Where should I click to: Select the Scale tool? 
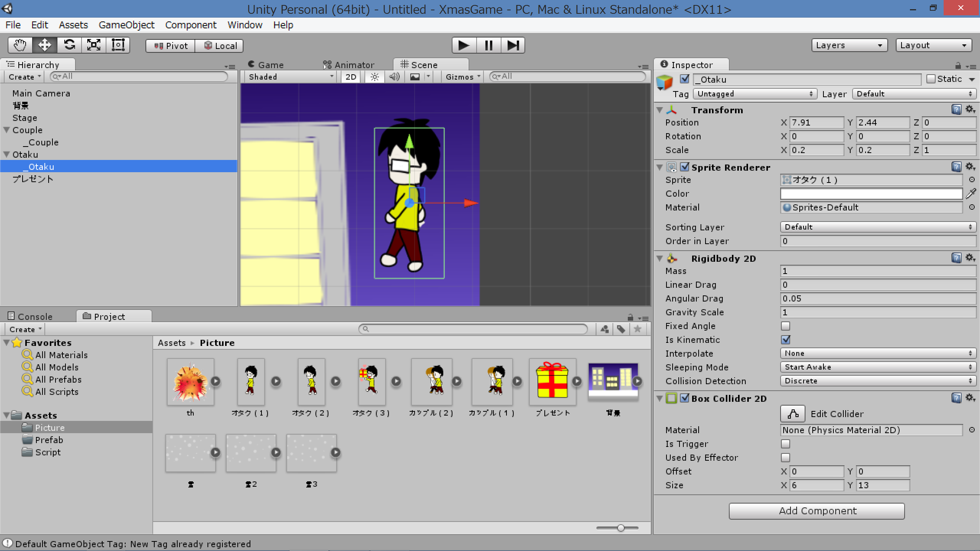point(94,45)
